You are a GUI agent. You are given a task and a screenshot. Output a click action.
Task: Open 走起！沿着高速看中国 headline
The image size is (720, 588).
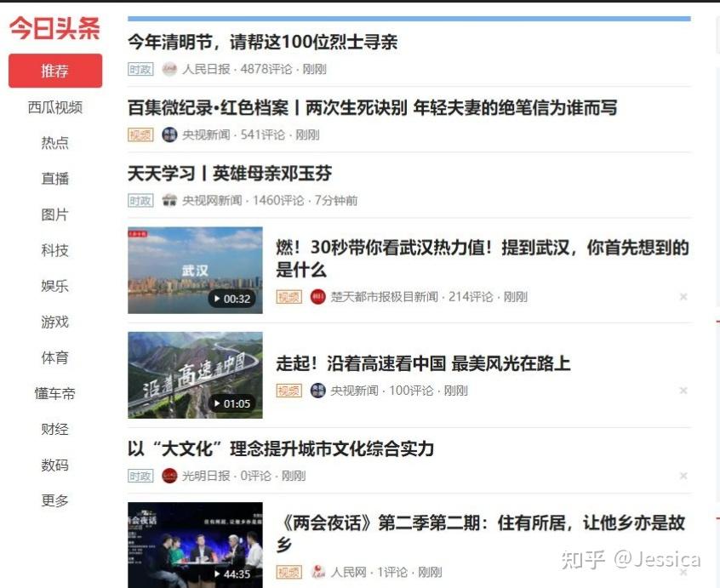(423, 363)
